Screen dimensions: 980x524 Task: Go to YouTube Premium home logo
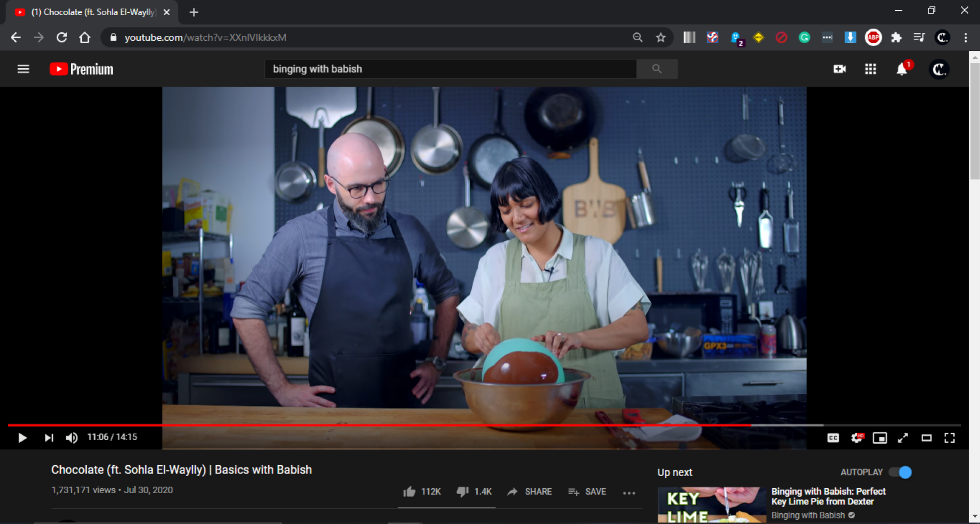click(x=81, y=69)
